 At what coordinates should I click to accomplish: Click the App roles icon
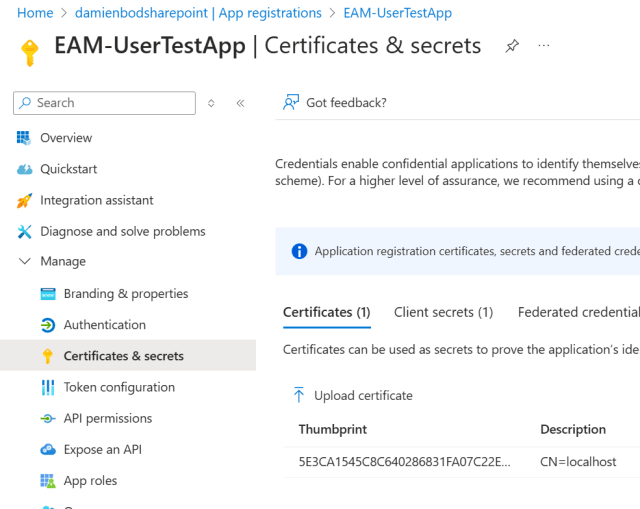click(48, 481)
